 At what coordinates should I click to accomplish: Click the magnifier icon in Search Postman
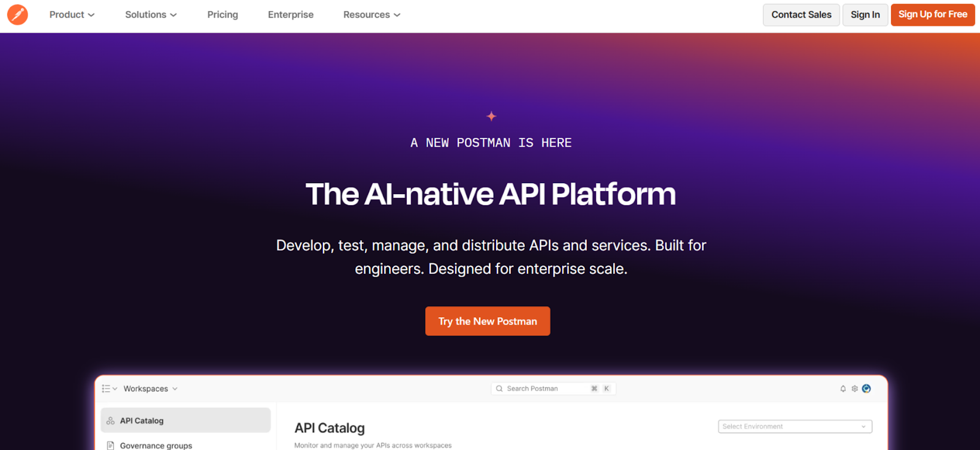[499, 389]
